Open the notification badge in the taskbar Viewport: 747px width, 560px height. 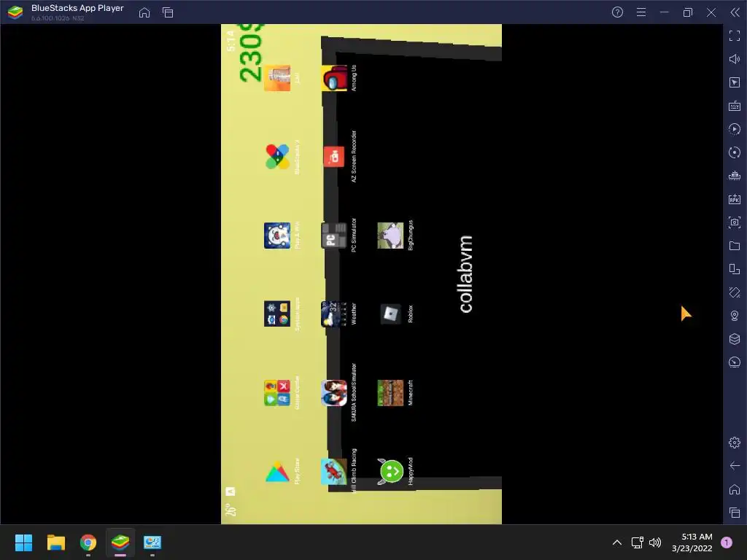pyautogui.click(x=726, y=542)
